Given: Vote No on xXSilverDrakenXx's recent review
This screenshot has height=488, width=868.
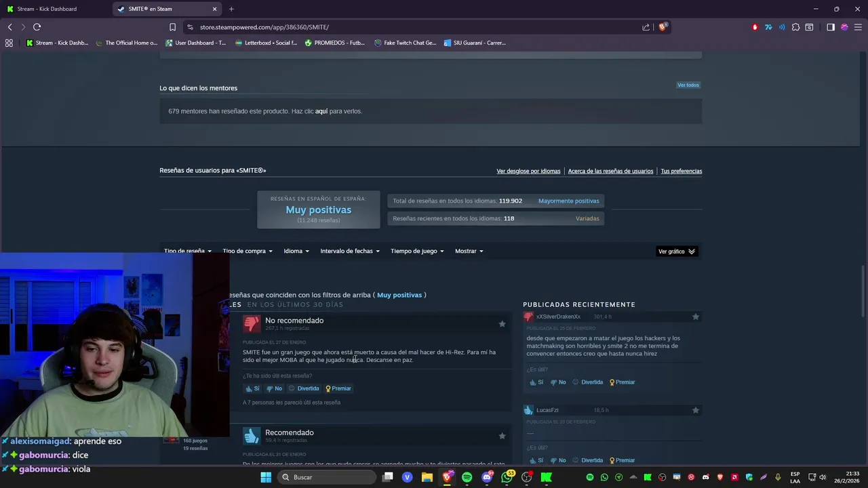Looking at the screenshot, I should pos(558,382).
